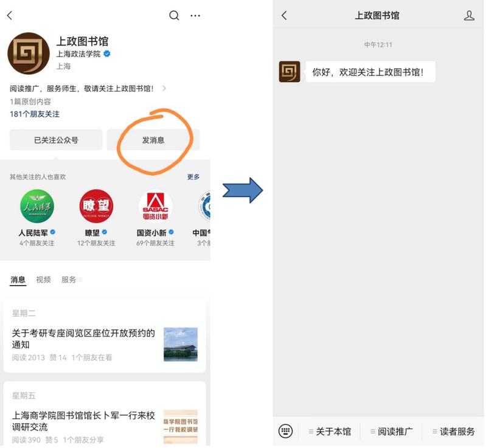
Task: Open the 瞭望 account icon
Action: (x=96, y=206)
